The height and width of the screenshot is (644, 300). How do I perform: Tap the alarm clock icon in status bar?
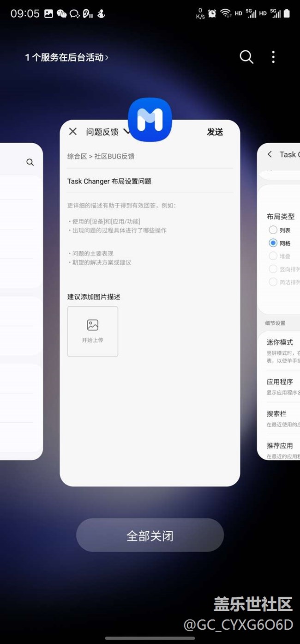[212, 13]
